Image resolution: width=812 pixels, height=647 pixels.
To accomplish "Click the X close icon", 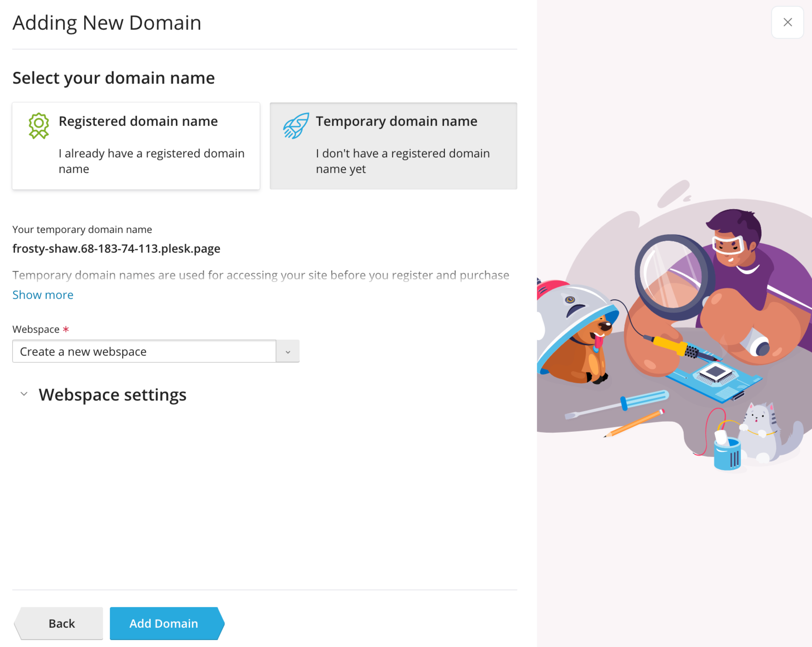I will click(x=787, y=22).
